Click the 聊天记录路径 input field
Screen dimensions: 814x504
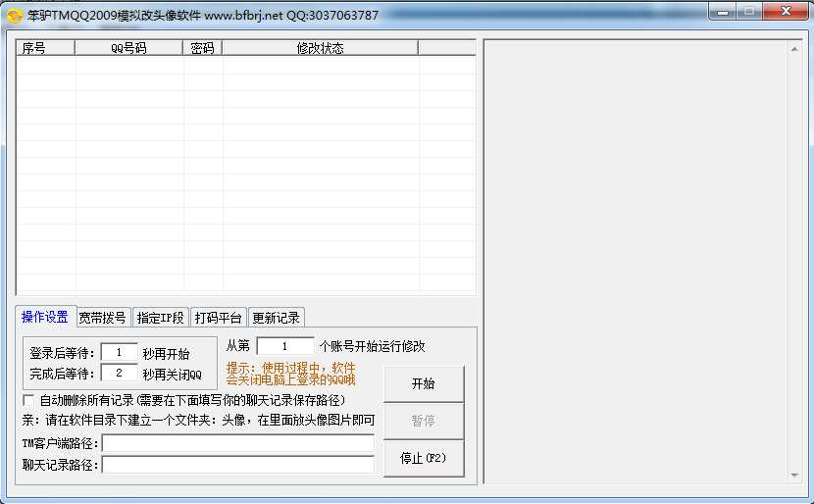pyautogui.click(x=238, y=465)
